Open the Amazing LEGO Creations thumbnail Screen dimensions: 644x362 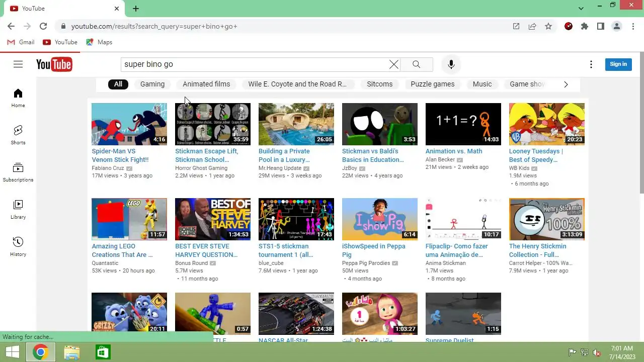pyautogui.click(x=129, y=219)
